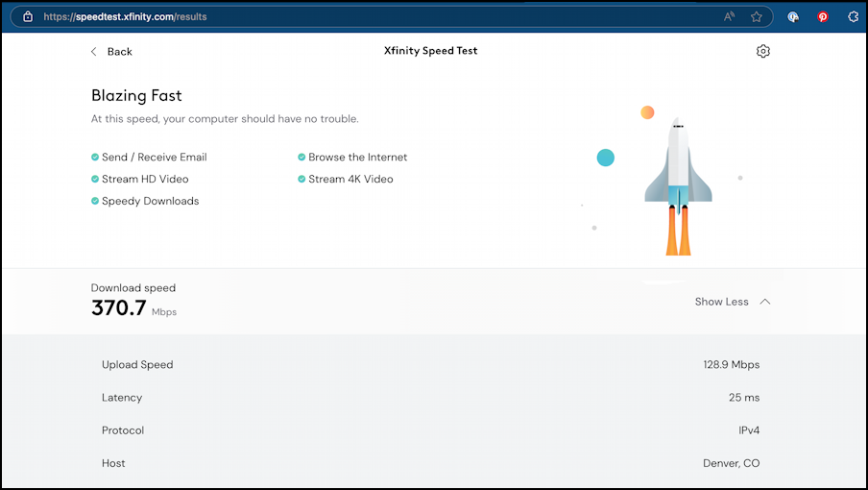Click the Host row label
The width and height of the screenshot is (868, 490).
113,463
